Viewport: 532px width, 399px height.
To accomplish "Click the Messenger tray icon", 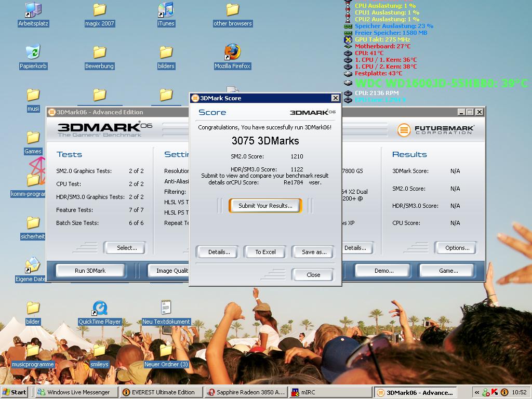I will coord(486,392).
